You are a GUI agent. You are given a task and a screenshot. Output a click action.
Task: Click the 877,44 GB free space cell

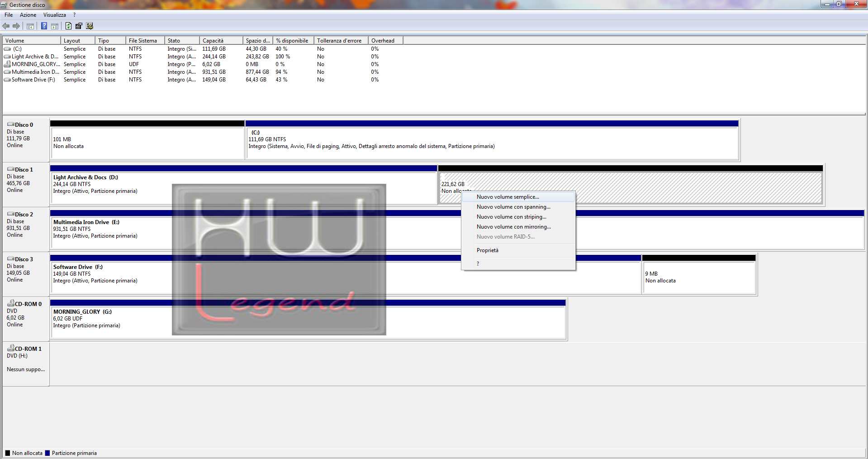(257, 72)
